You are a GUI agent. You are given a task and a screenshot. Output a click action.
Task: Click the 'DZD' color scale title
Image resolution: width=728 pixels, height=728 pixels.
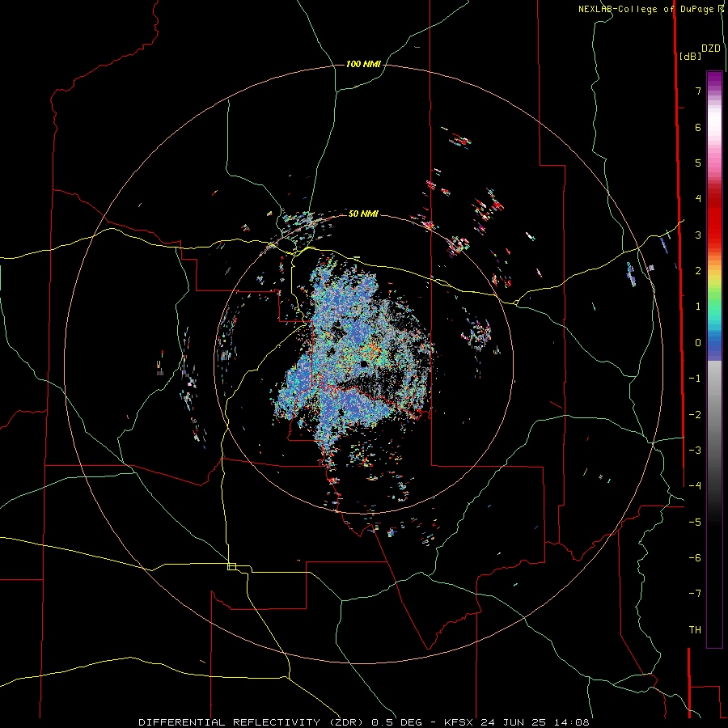point(711,49)
